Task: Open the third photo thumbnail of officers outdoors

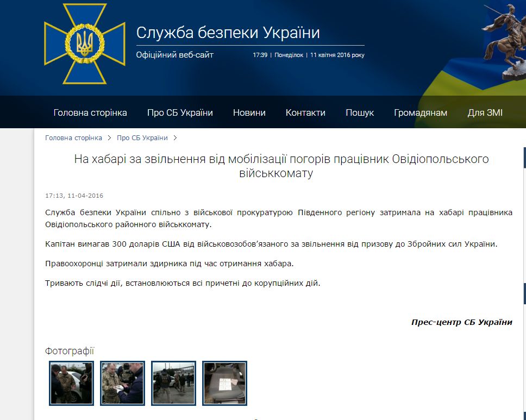Action: point(173,383)
